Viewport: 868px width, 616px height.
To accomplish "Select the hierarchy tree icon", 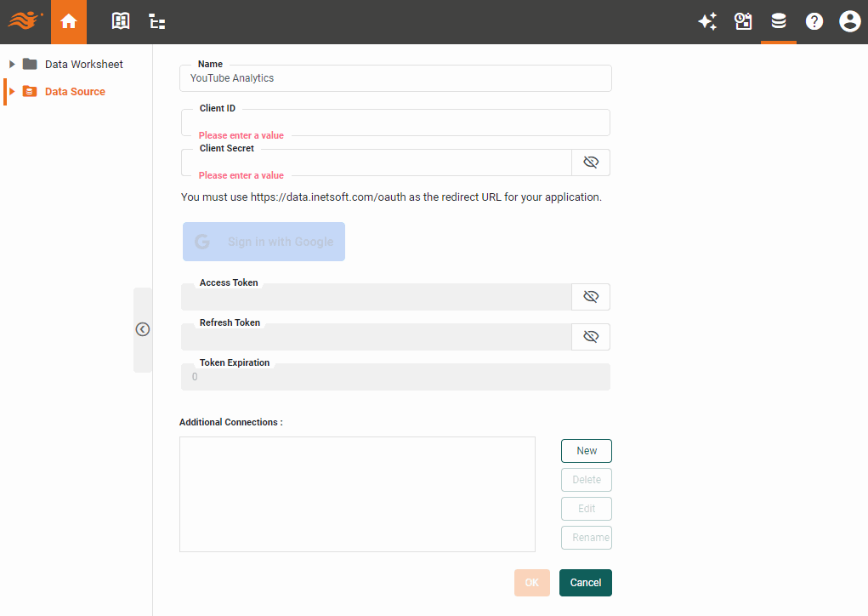I will click(x=156, y=21).
